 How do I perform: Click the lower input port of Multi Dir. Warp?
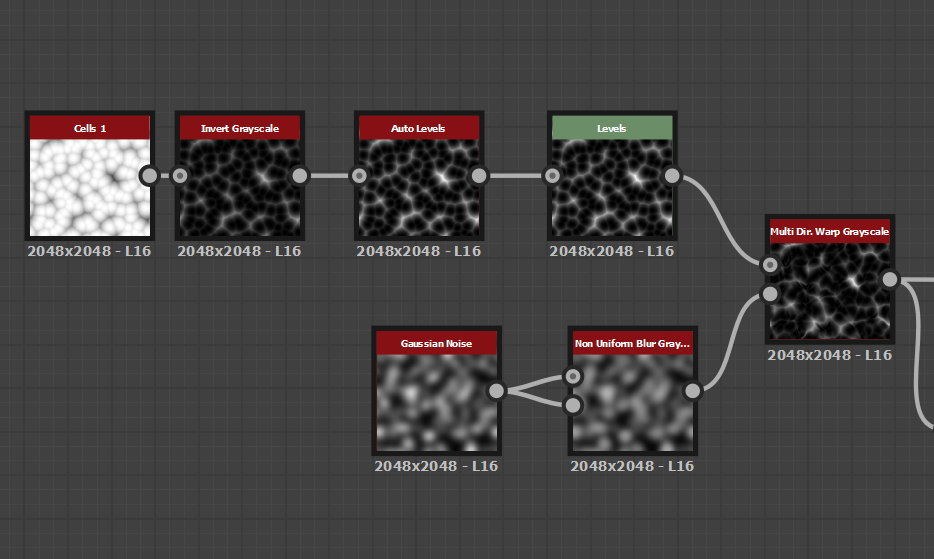(x=770, y=294)
